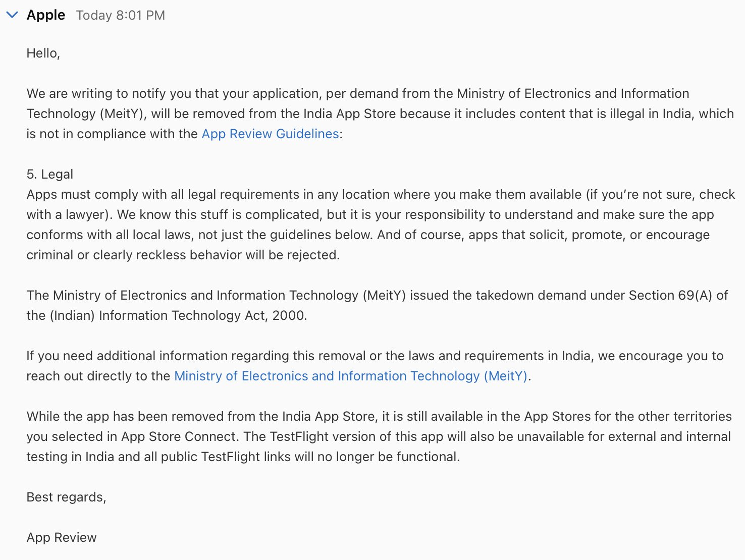
Task: Click the sender name 'Apple'
Action: [46, 15]
